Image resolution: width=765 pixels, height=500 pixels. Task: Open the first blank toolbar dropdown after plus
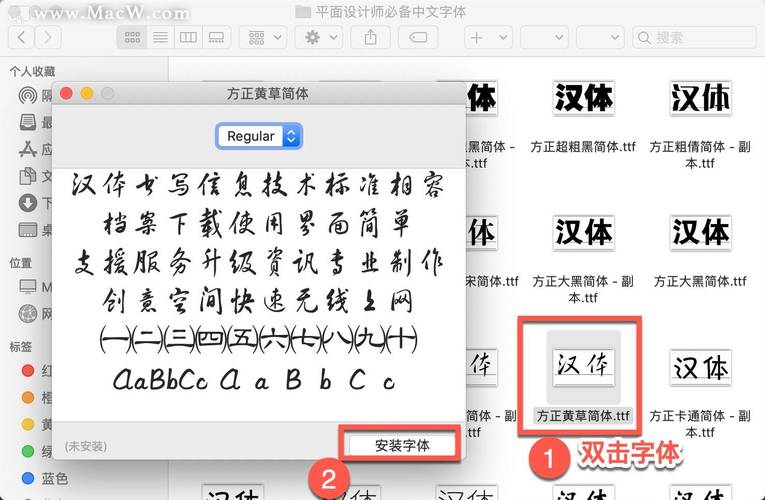(544, 38)
